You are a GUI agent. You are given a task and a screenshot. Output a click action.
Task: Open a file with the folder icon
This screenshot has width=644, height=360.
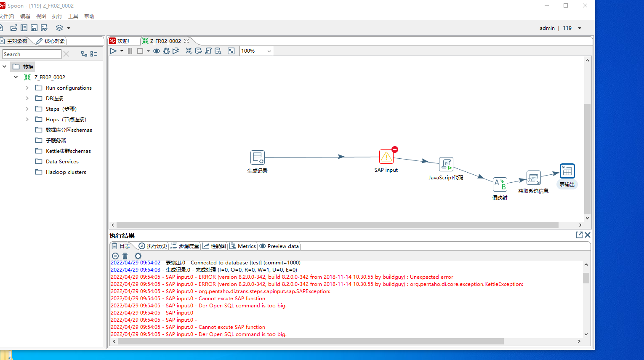tap(14, 28)
